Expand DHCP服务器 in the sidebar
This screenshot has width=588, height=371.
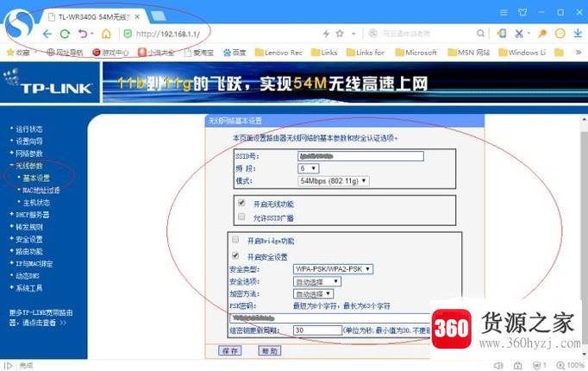[x=32, y=215]
